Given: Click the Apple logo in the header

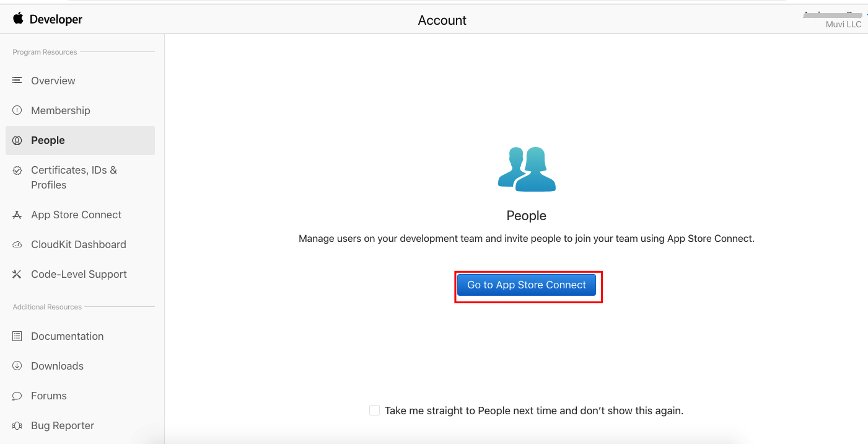Looking at the screenshot, I should click(18, 19).
